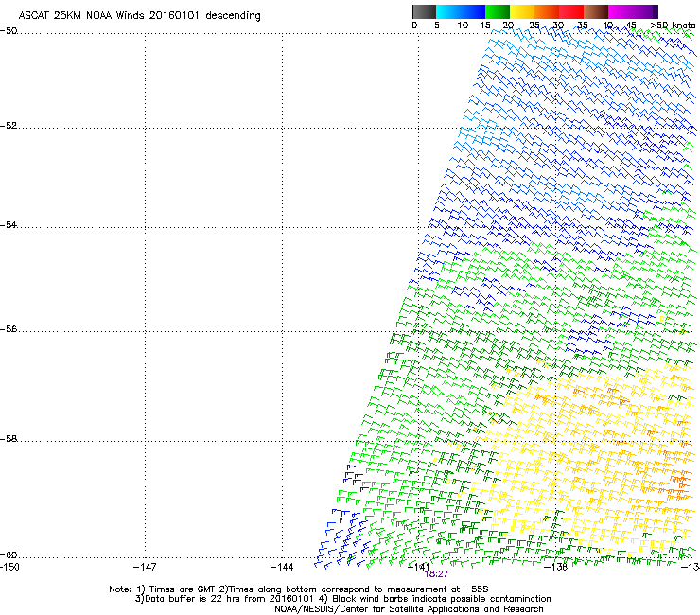Click the -150 longitude axis label
This screenshot has height=615, width=700.
click(x=10, y=567)
